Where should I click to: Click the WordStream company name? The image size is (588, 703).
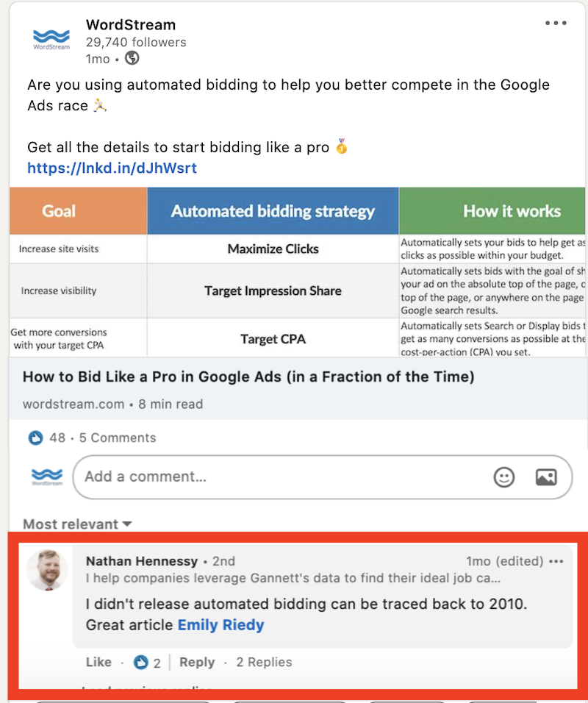pos(131,25)
